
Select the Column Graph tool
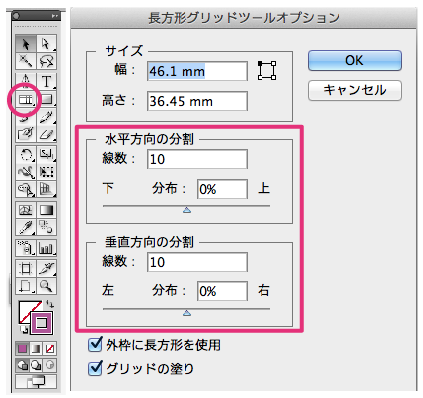pos(46,248)
